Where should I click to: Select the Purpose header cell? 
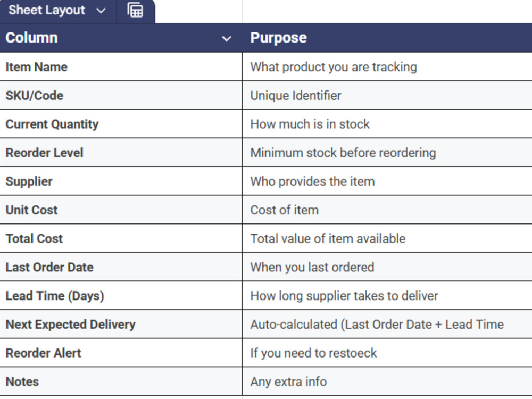[387, 38]
